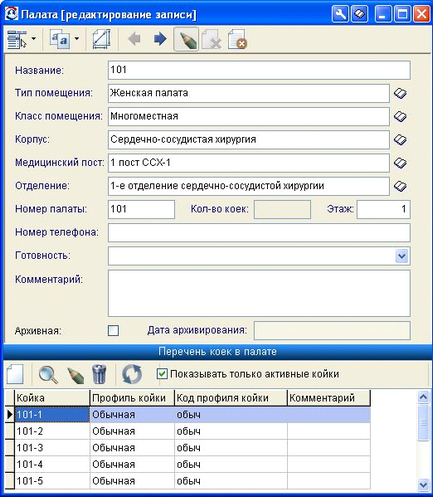This screenshot has height=497, width=433.
Task: Add new bed with blank page icon
Action: coord(15,374)
